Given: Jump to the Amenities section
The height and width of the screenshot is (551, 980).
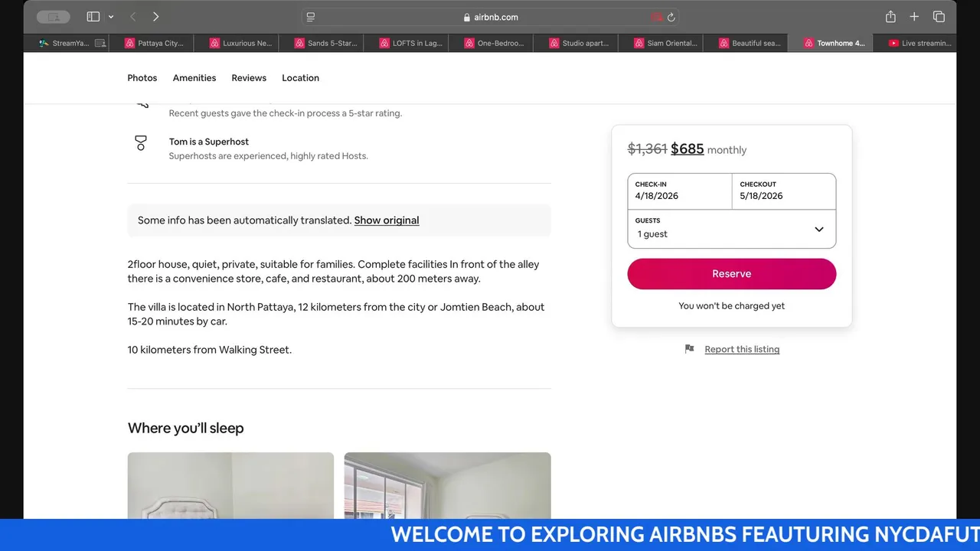Looking at the screenshot, I should (x=194, y=78).
